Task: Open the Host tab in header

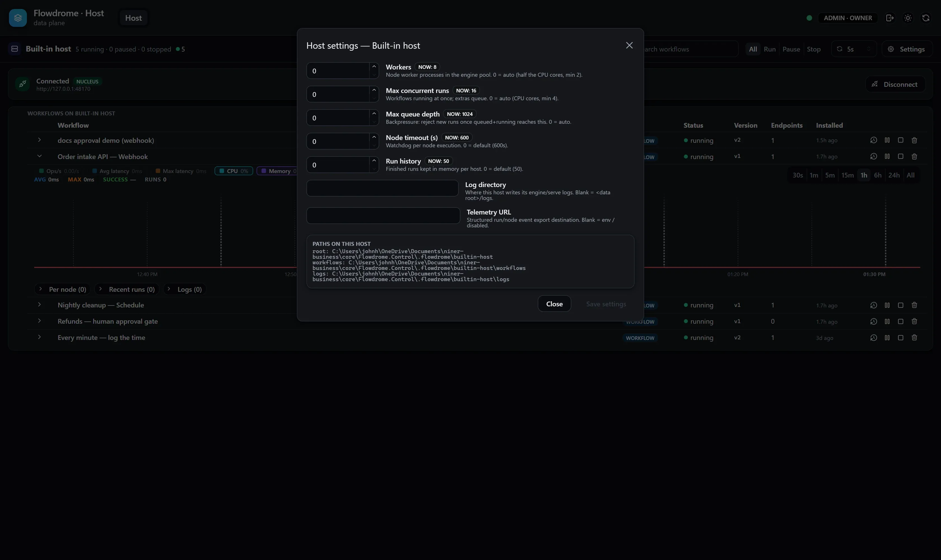Action: [x=133, y=18]
